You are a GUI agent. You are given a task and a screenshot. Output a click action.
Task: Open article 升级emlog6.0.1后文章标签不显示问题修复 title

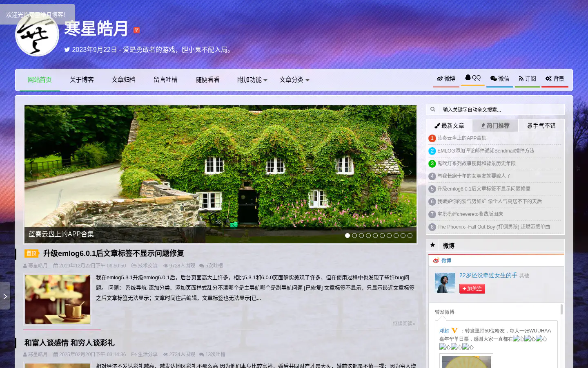click(114, 254)
